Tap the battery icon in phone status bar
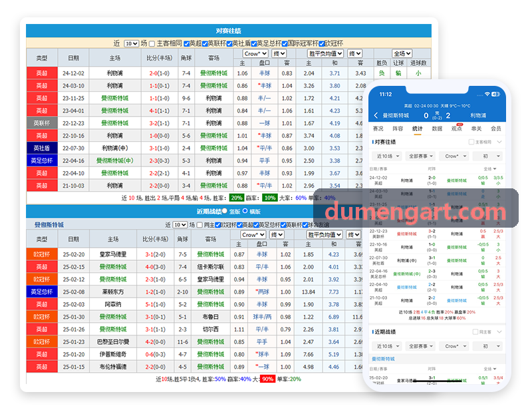The height and width of the screenshot is (416, 532). [x=495, y=94]
